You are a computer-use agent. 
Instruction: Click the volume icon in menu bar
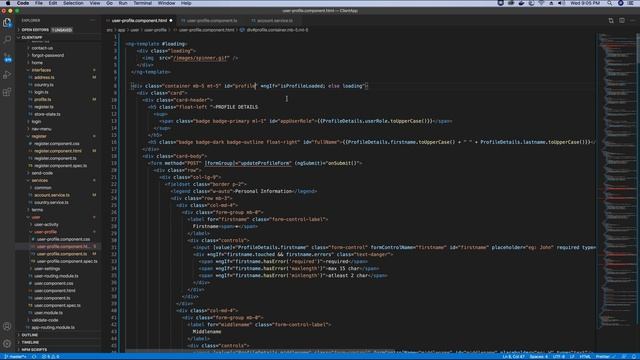point(561,3)
